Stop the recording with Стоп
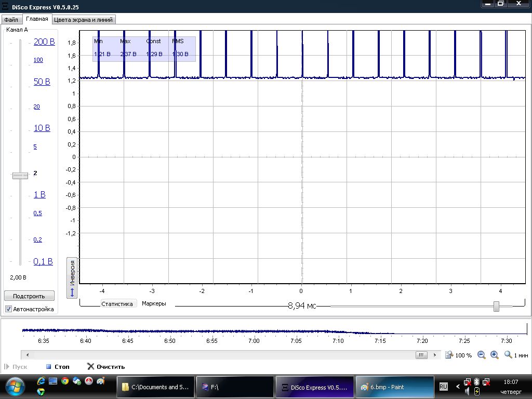 [58, 367]
